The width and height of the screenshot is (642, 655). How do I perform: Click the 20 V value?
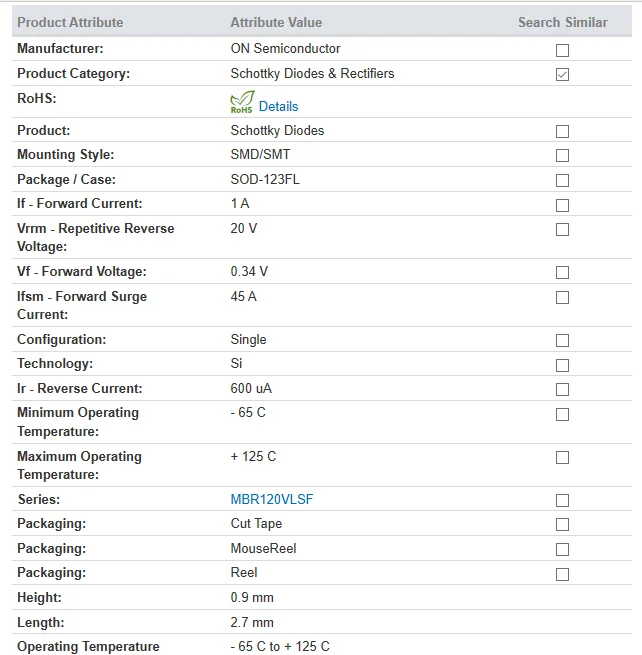[x=244, y=228]
